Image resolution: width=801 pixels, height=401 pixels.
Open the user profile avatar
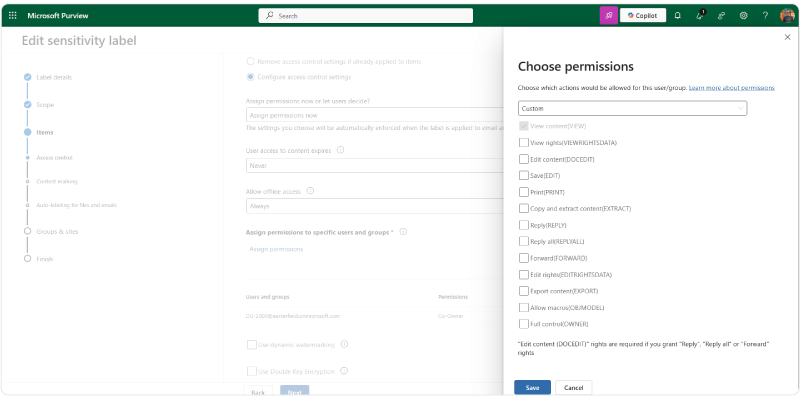tap(787, 16)
